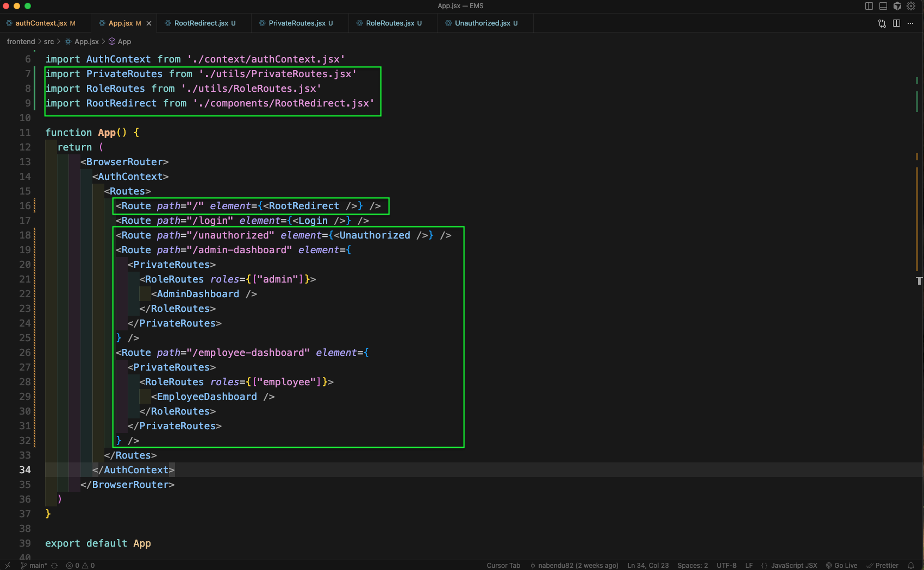This screenshot has height=570, width=924.
Task: Click the "/admin-dashboard" path string
Action: pos(239,250)
